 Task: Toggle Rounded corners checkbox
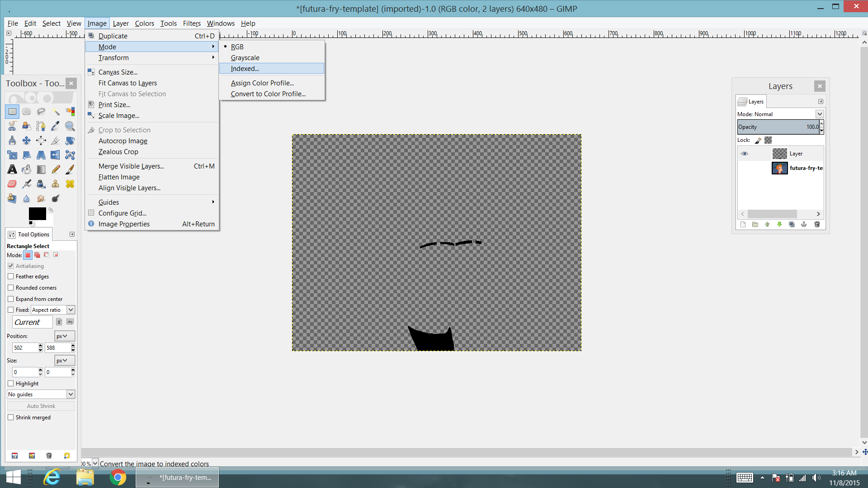[11, 288]
